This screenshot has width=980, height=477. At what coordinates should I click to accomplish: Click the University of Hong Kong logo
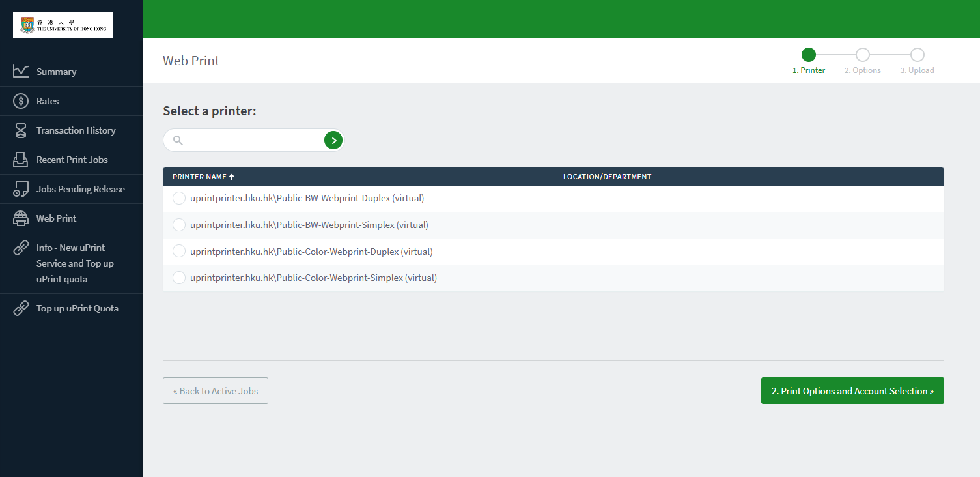(x=63, y=25)
